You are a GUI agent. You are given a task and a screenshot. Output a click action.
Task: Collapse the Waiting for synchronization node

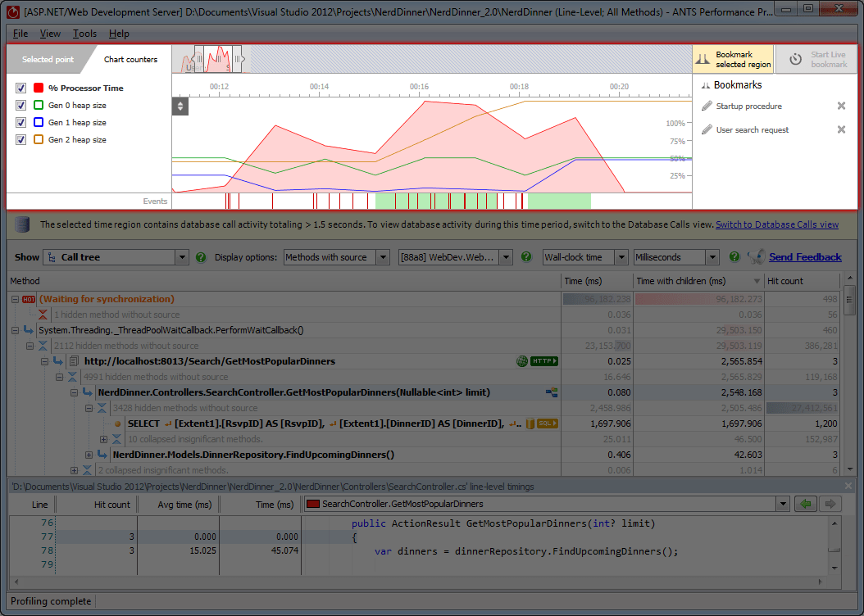15,300
